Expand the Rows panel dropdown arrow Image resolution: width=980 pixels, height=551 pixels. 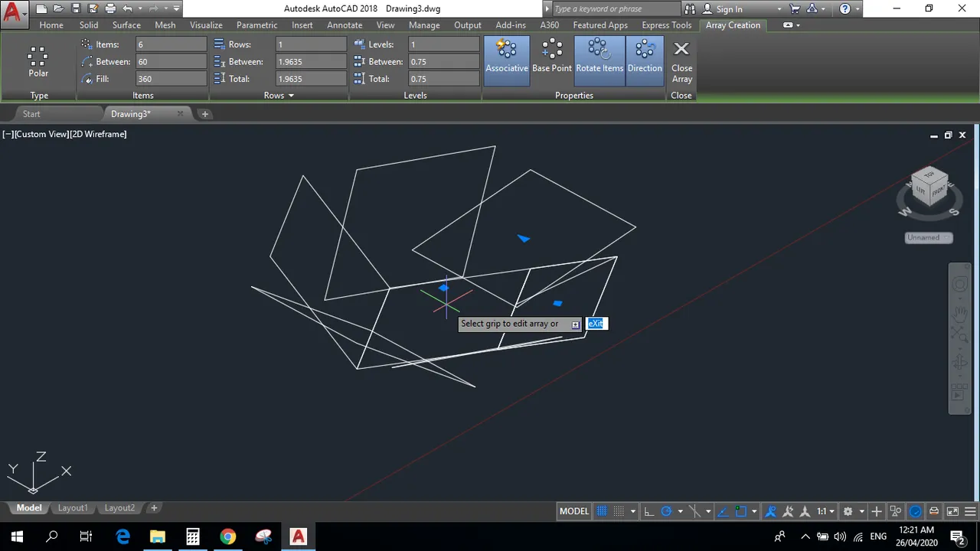tap(291, 96)
